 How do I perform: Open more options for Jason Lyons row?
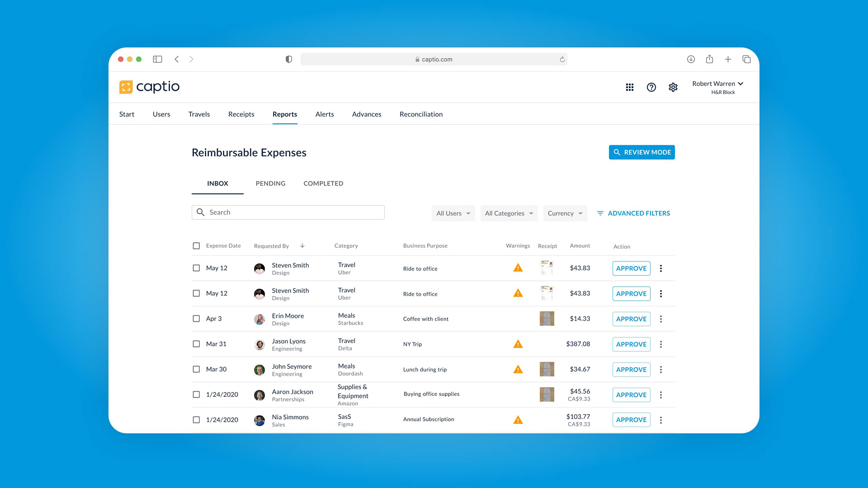click(661, 344)
